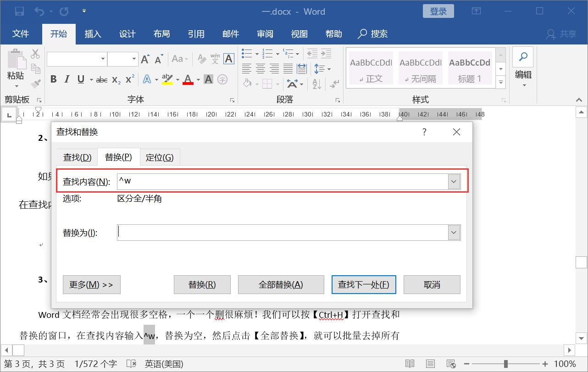Viewport: 588px width, 372px height.
Task: Switch to the 查找 tab in the dialog
Action: [77, 157]
